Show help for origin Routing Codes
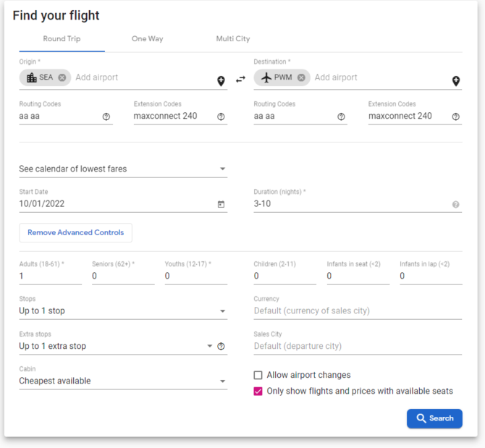 click(106, 117)
